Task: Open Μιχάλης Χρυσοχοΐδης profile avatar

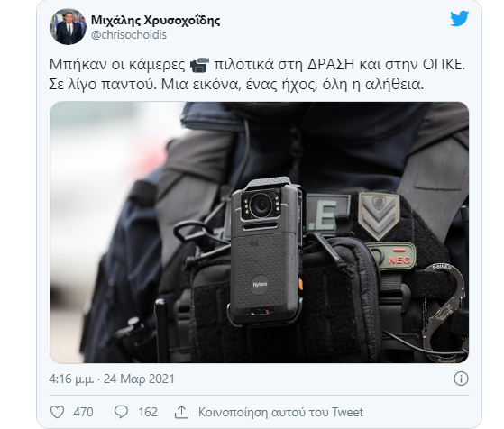Action: click(x=68, y=27)
